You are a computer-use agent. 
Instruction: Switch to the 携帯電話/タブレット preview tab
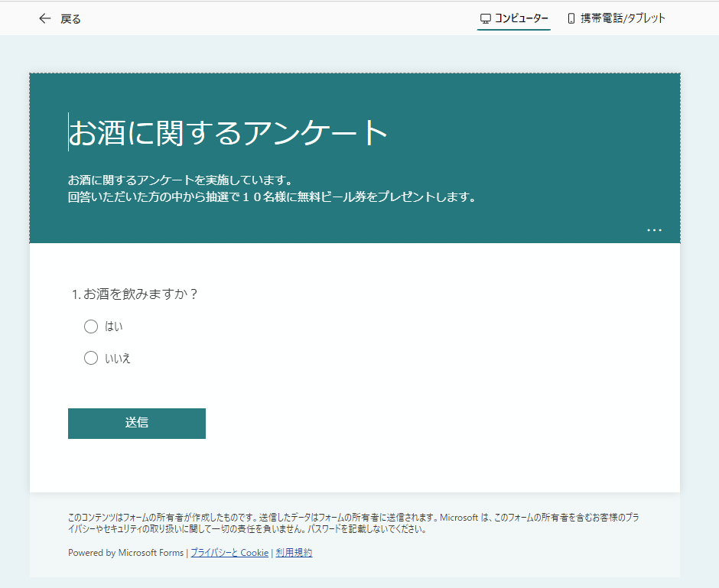(617, 18)
